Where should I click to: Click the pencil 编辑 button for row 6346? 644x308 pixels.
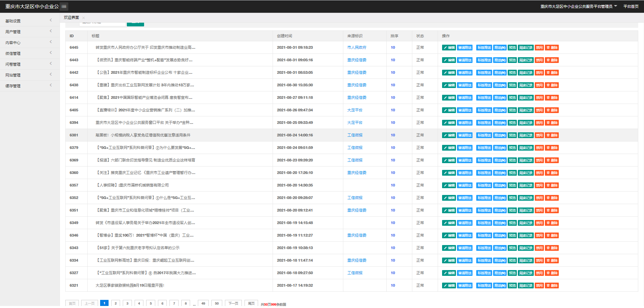coord(449,236)
